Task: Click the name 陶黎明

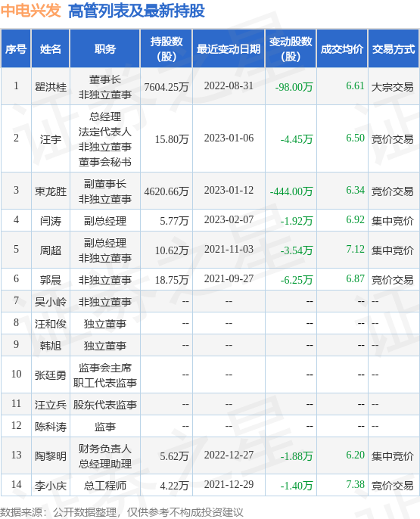Action: click(51, 455)
